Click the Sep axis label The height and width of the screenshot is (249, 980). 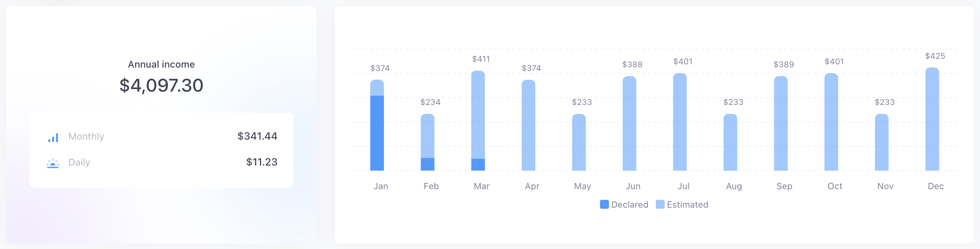tap(784, 186)
